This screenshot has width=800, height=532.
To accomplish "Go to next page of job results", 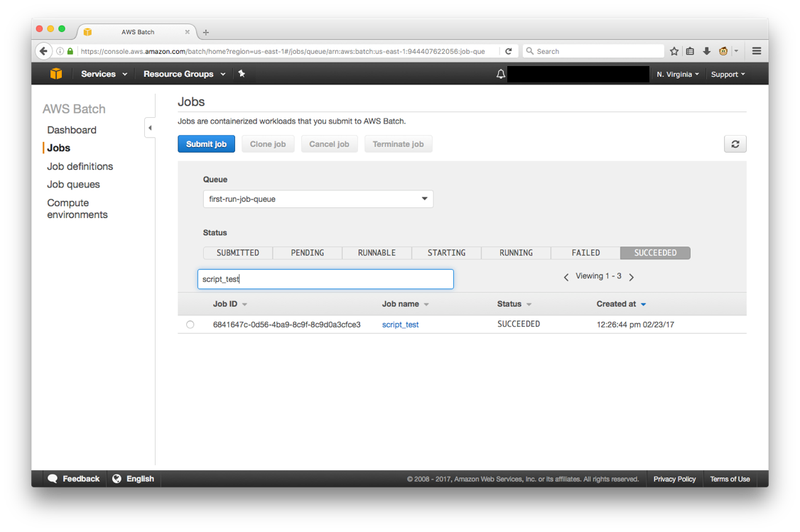I will pos(632,277).
